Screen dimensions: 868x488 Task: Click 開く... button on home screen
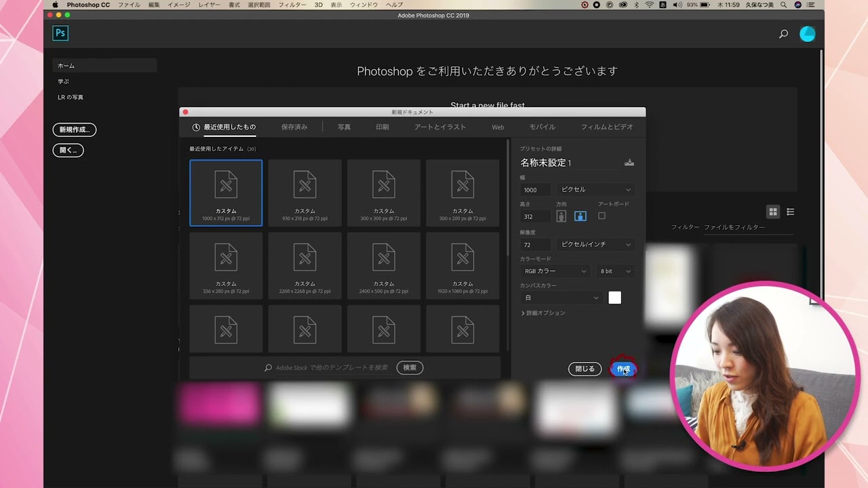(68, 150)
